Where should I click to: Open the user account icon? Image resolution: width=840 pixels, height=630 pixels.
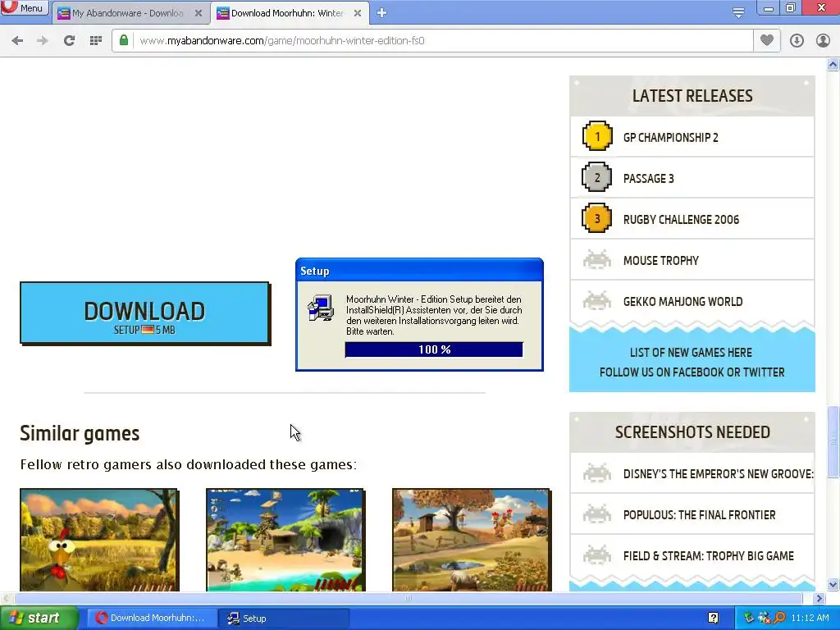[823, 41]
